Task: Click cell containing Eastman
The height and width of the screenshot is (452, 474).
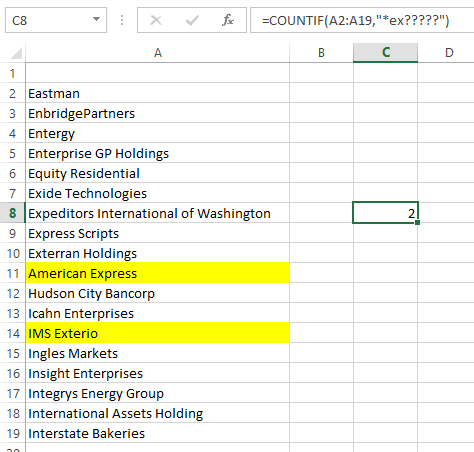Action: pos(158,93)
